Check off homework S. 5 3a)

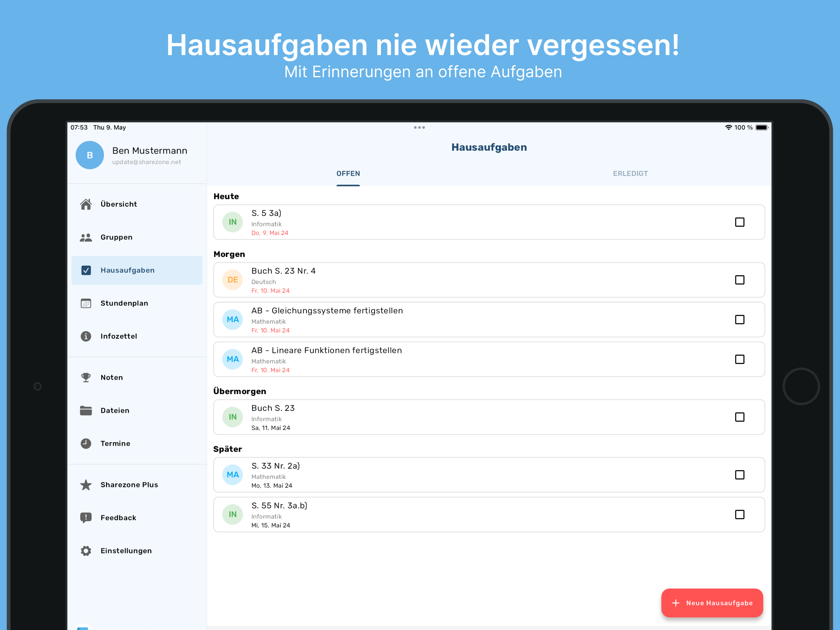(739, 222)
